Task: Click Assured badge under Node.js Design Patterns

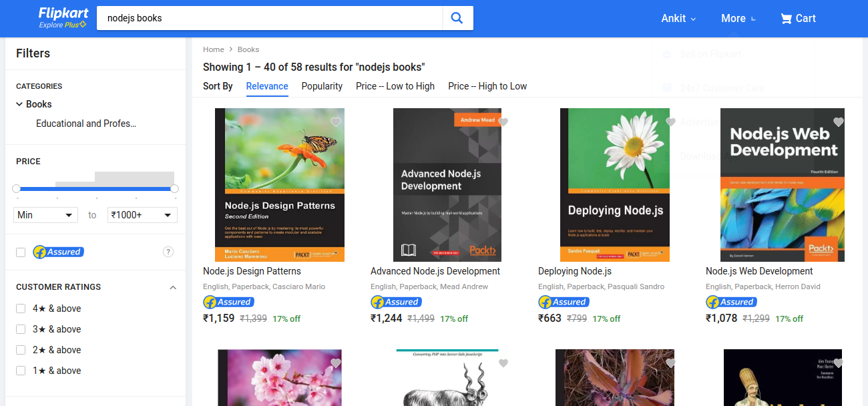Action: 228,302
